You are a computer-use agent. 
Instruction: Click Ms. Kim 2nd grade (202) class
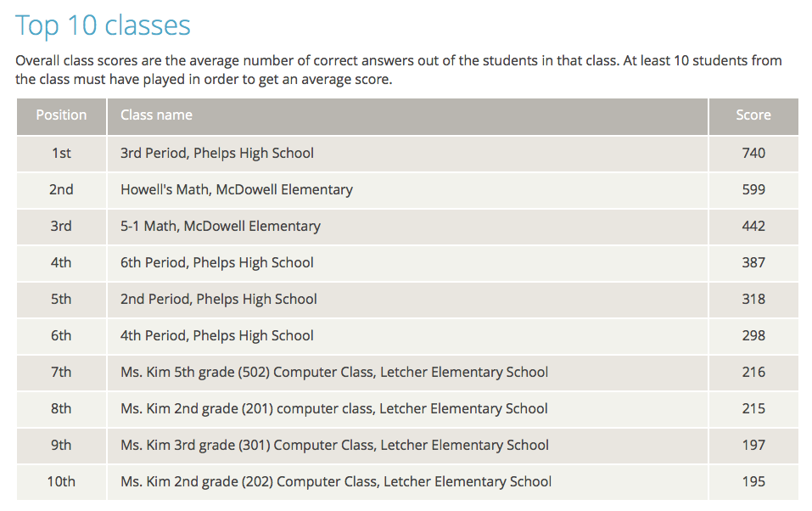[x=336, y=482]
